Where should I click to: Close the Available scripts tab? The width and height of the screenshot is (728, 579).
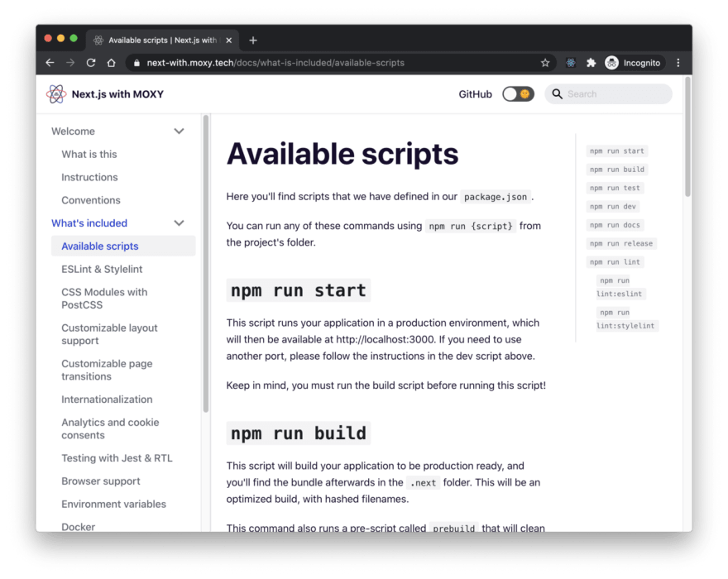pyautogui.click(x=229, y=41)
